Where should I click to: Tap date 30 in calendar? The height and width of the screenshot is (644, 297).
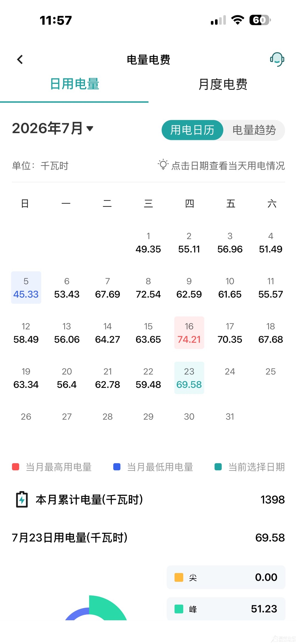(189, 417)
